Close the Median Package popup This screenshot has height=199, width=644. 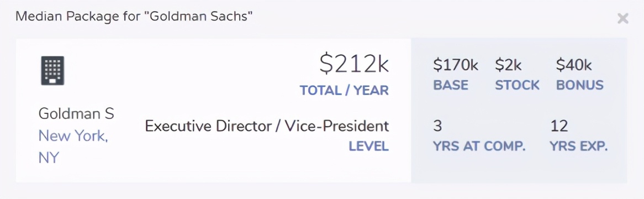pyautogui.click(x=622, y=18)
